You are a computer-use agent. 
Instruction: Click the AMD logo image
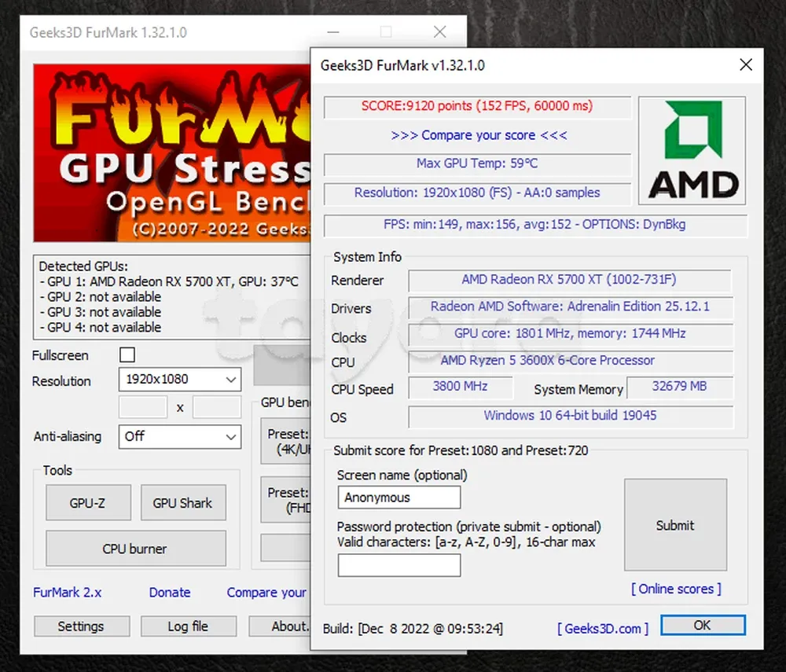[x=692, y=150]
